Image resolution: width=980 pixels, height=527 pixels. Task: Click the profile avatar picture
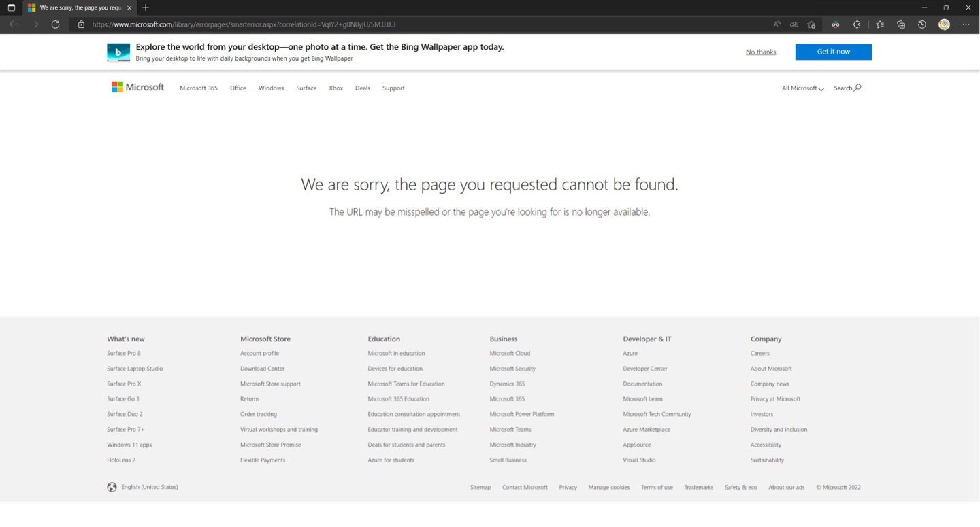coord(944,24)
